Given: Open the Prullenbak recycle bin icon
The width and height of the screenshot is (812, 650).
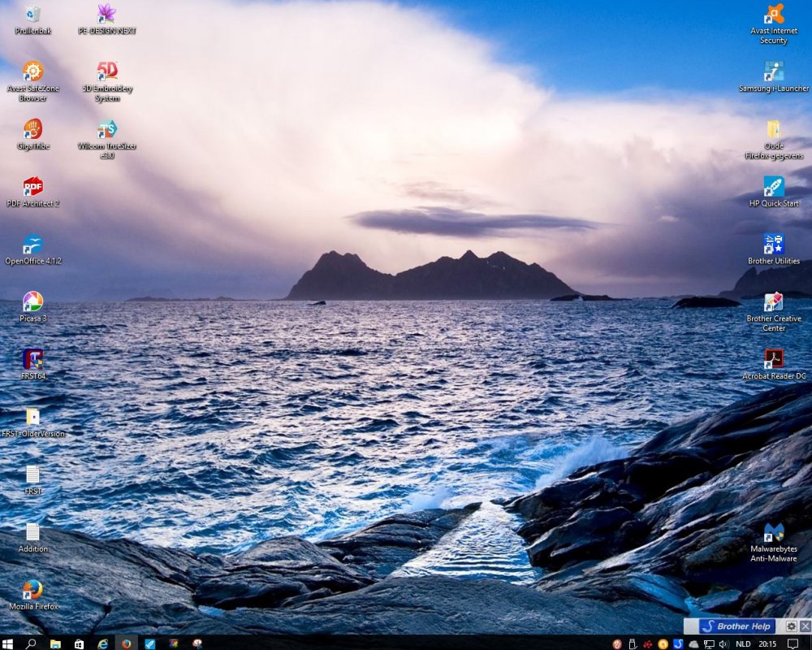Looking at the screenshot, I should coord(32,15).
